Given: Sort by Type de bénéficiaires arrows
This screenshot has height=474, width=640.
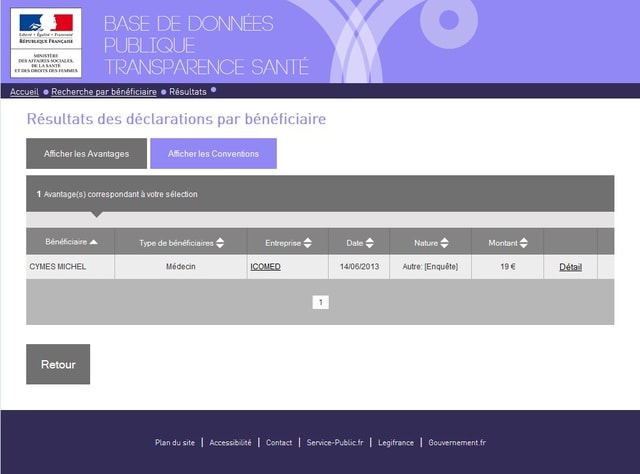Looking at the screenshot, I should [220, 243].
